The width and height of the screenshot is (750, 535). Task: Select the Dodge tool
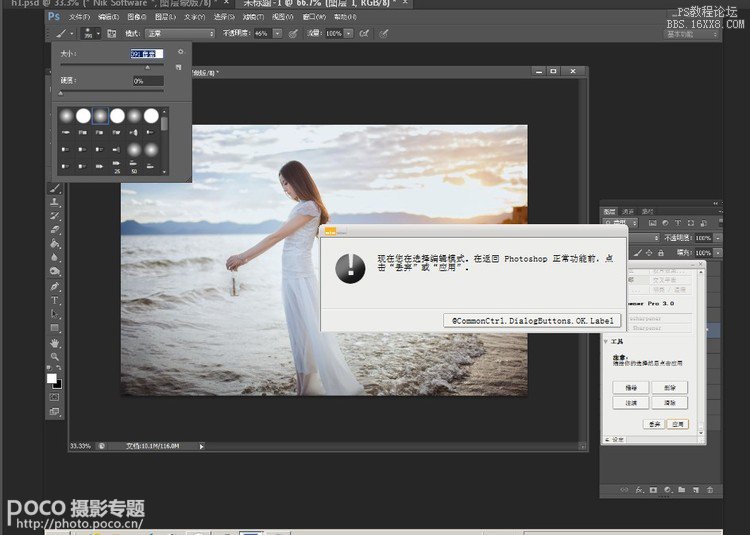click(55, 272)
